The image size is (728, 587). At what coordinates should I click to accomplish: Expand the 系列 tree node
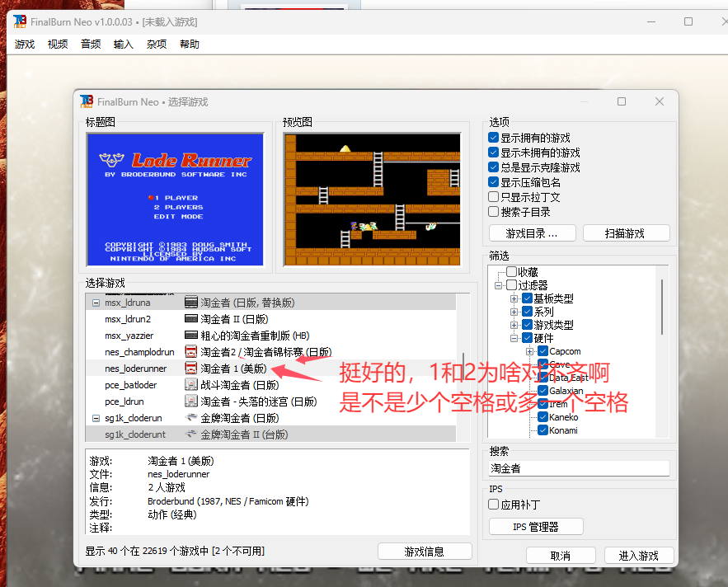514,312
